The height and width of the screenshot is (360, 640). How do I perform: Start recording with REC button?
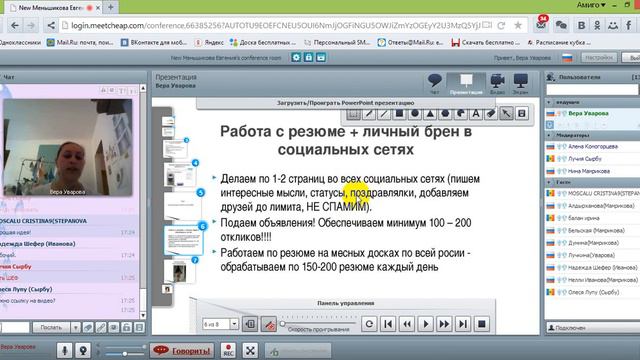coord(229,350)
